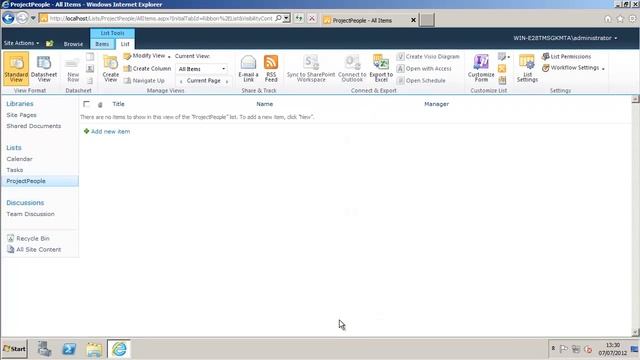This screenshot has width=640, height=360.
Task: Go to next page arrow beside Current Page
Action: [227, 81]
